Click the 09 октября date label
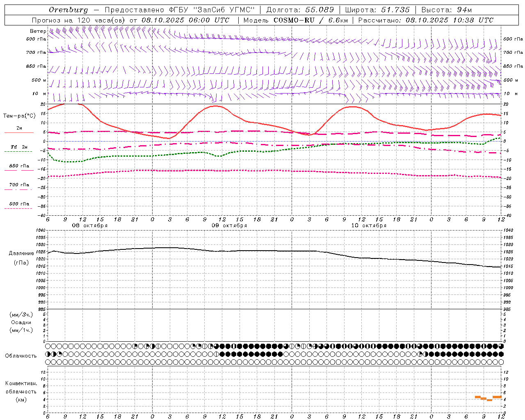The image size is (525, 420). pos(229,226)
